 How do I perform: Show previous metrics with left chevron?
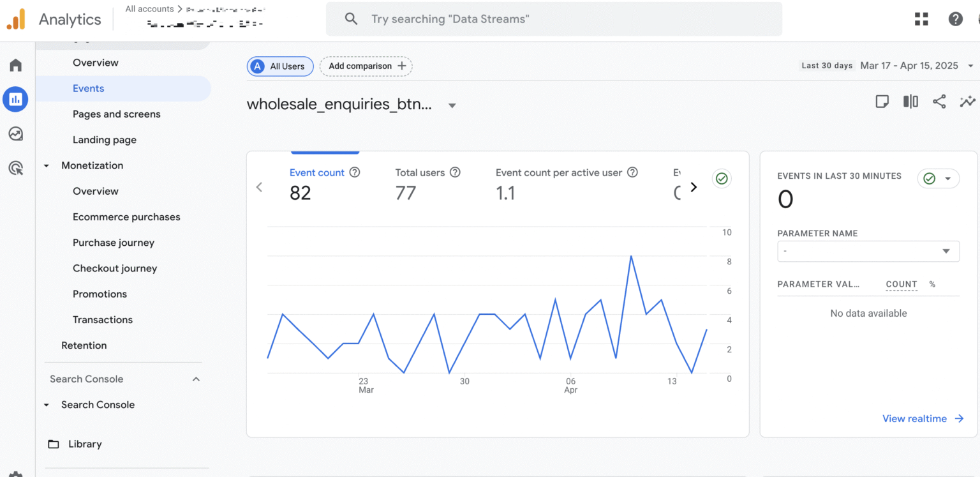pos(259,187)
